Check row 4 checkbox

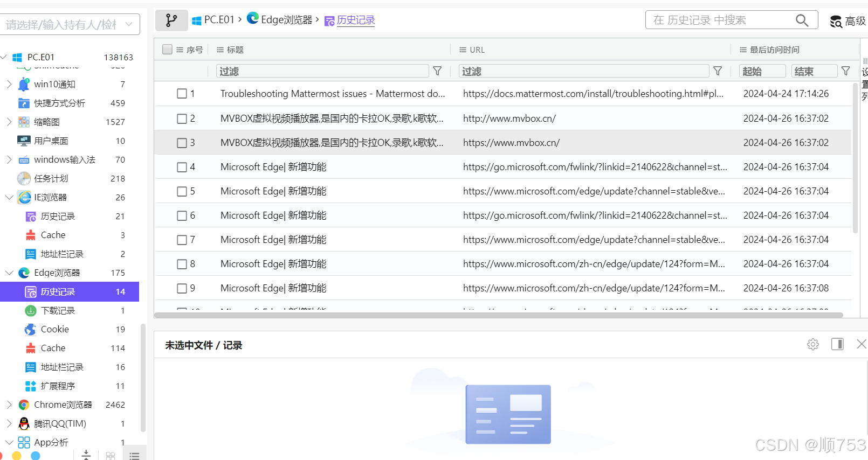pos(182,167)
